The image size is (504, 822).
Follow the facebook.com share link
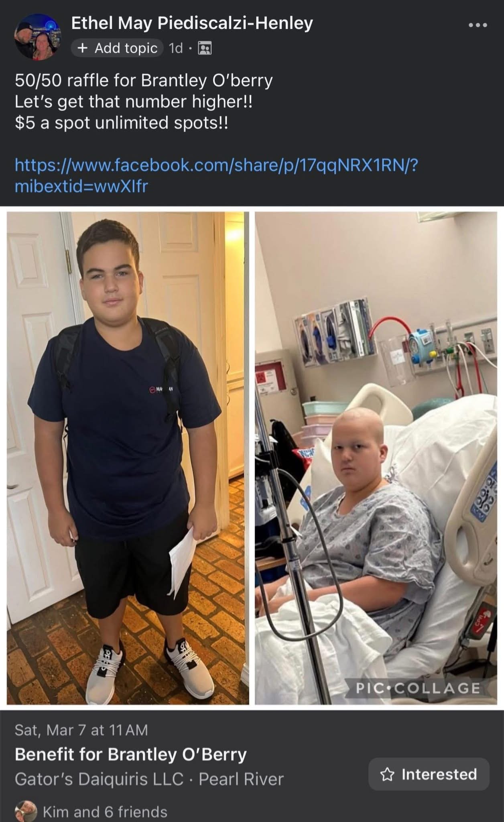[217, 175]
